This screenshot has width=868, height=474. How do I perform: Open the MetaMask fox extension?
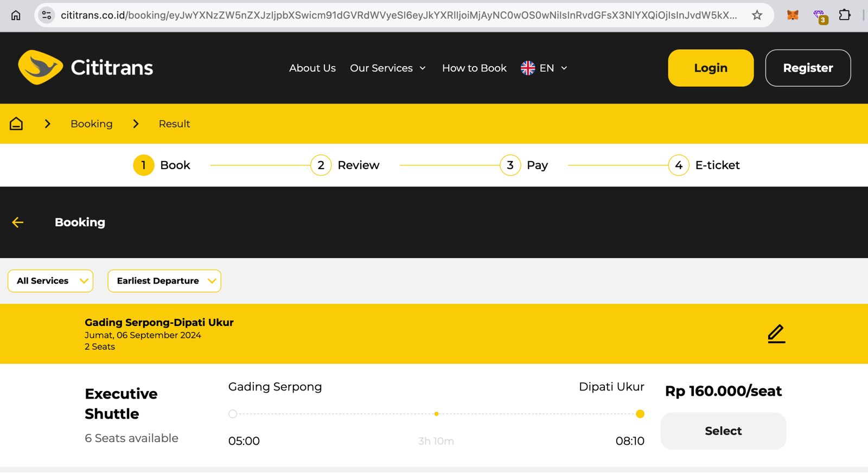[x=793, y=15]
